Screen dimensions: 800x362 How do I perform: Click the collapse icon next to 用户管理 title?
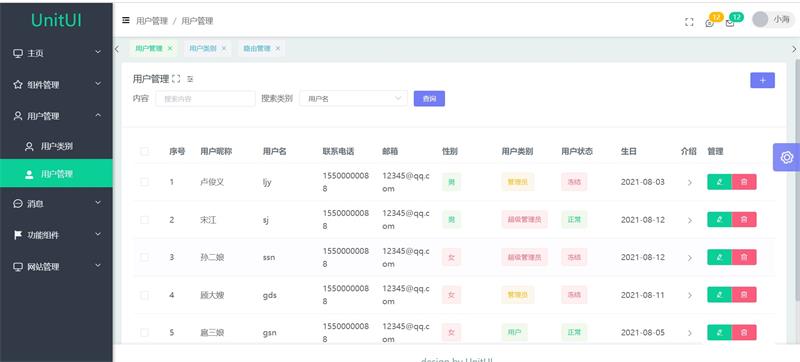[190, 79]
